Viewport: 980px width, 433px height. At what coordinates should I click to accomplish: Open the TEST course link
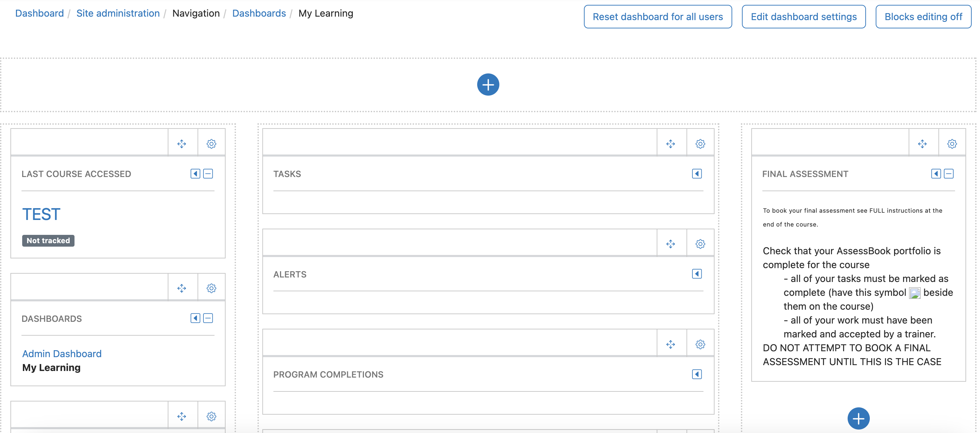(x=41, y=214)
